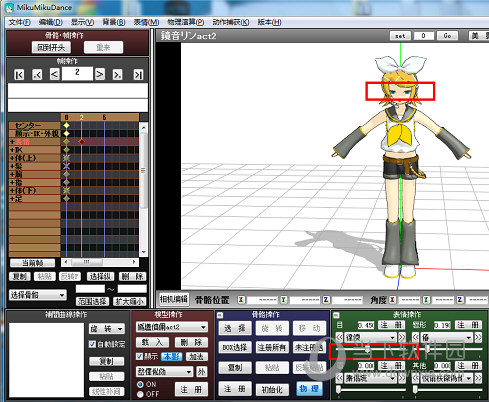Click the MikuMikuDance title bar app icon
This screenshot has width=489, height=402.
coord(10,7)
